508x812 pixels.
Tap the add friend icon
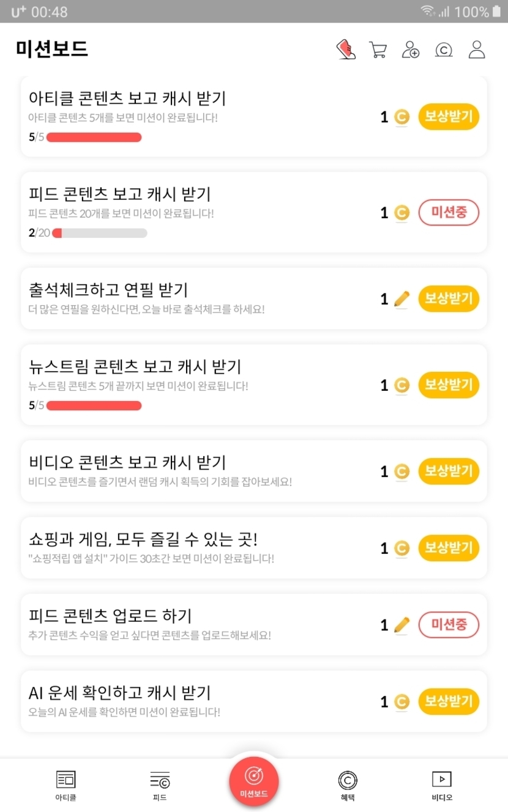coord(411,50)
